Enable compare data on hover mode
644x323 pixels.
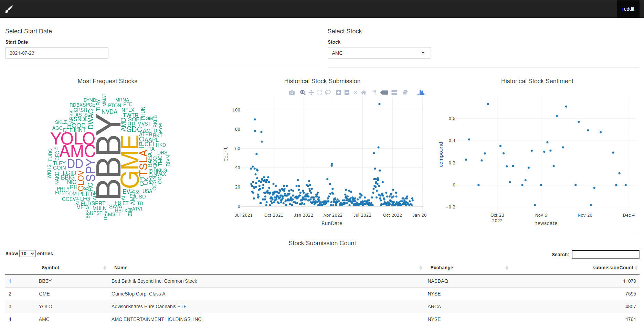click(x=394, y=93)
